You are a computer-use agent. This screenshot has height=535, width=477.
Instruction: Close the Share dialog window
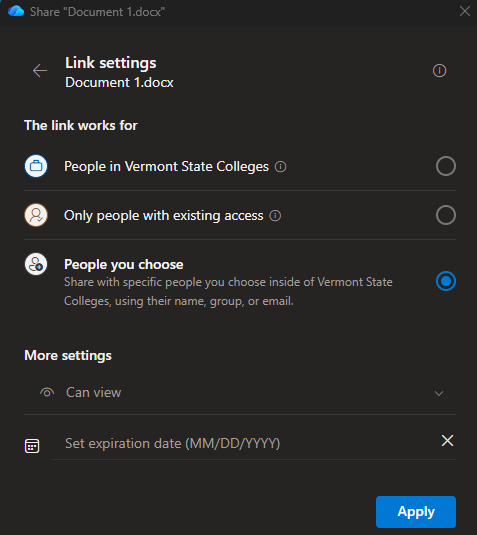click(465, 11)
